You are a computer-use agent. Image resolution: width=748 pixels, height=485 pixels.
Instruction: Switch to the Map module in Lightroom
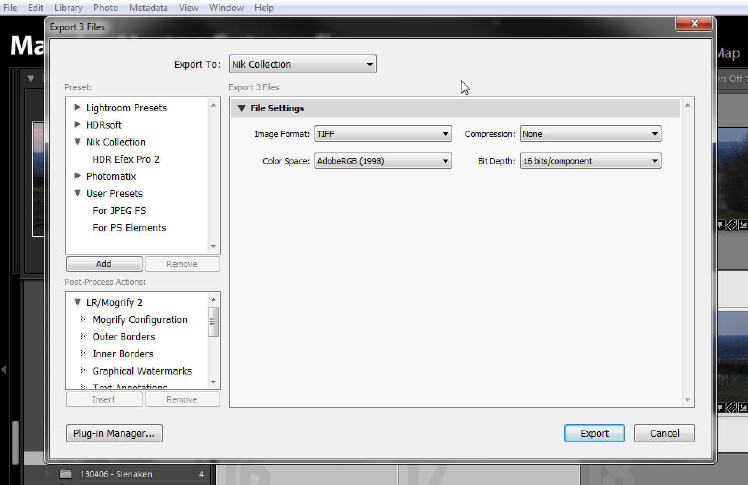click(727, 53)
